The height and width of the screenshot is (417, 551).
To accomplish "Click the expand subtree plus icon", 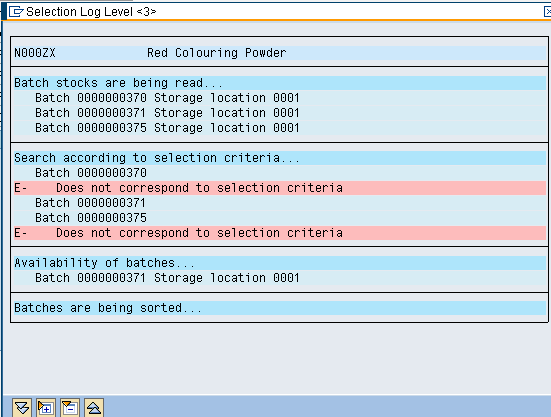I will 46,408.
